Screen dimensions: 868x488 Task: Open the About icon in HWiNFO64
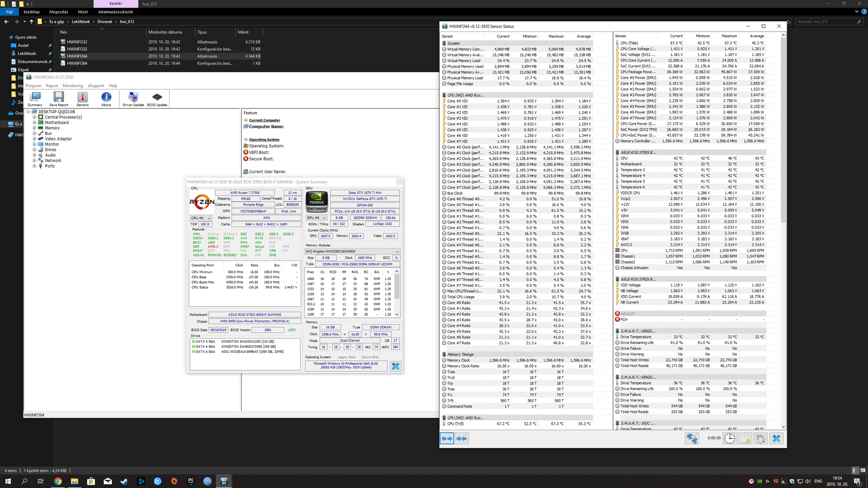[x=106, y=99]
